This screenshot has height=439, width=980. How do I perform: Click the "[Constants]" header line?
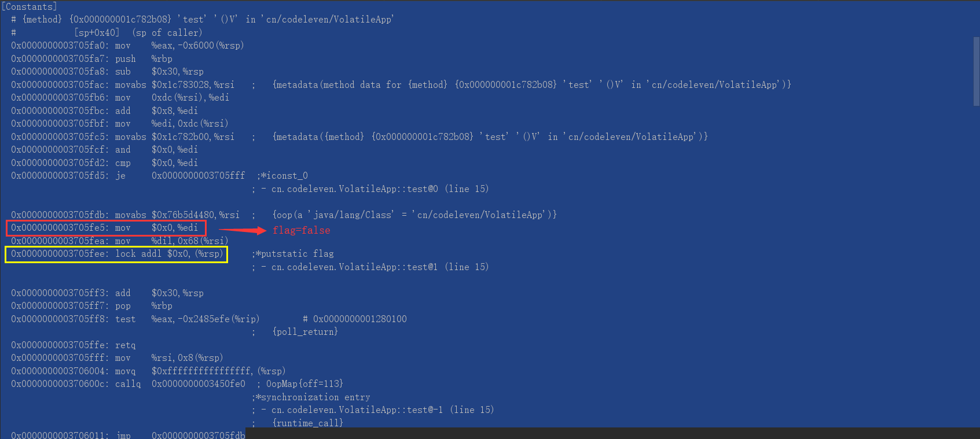[29, 6]
